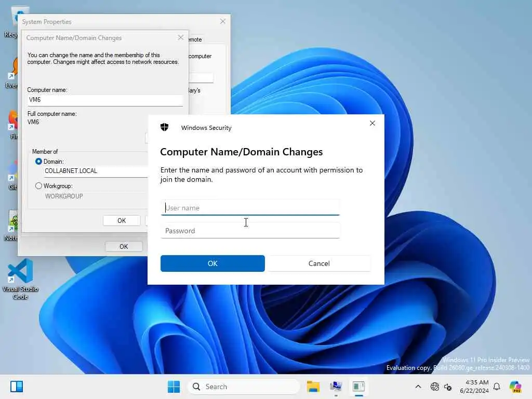The image size is (532, 399).
Task: Open the Widgets panel on taskbar
Action: [x=17, y=387]
